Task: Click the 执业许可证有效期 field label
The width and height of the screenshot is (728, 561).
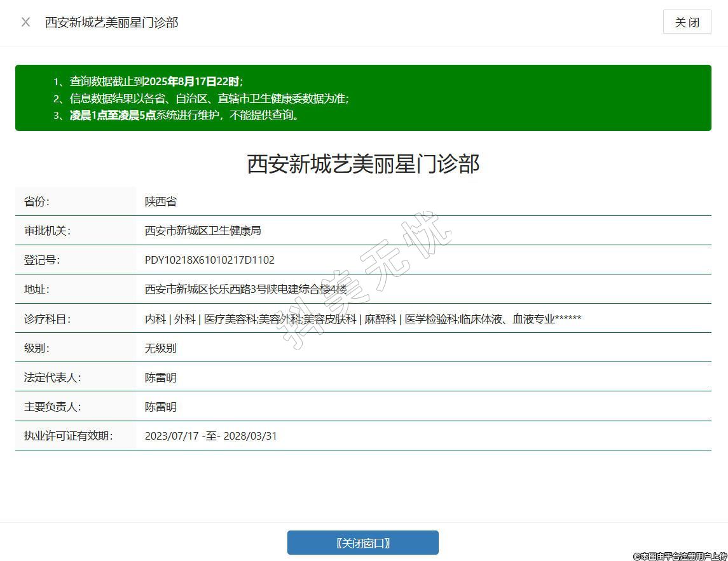Action: coord(68,436)
